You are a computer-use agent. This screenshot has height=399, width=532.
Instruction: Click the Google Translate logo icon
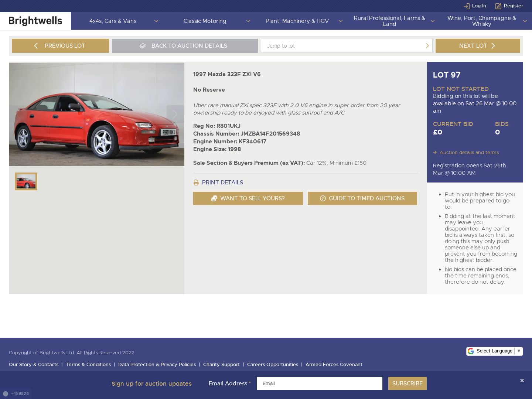click(471, 351)
